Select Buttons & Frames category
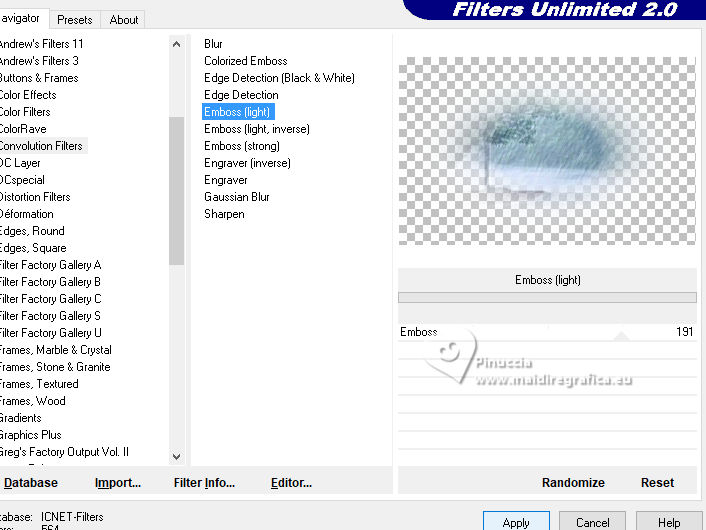This screenshot has height=530, width=706. tap(39, 78)
